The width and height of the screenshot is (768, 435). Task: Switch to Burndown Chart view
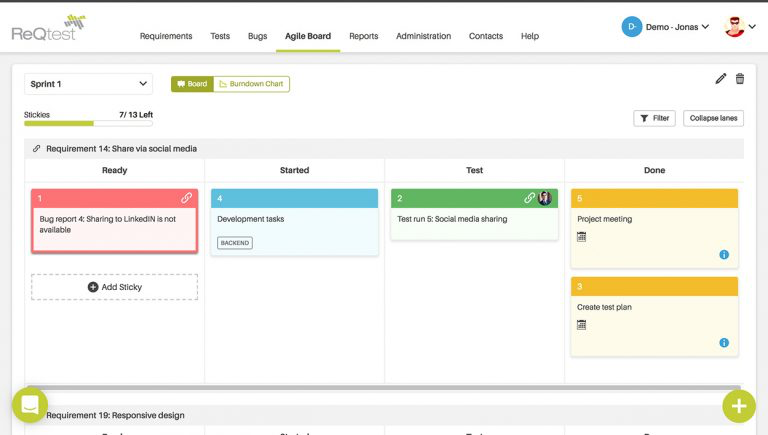pos(251,84)
